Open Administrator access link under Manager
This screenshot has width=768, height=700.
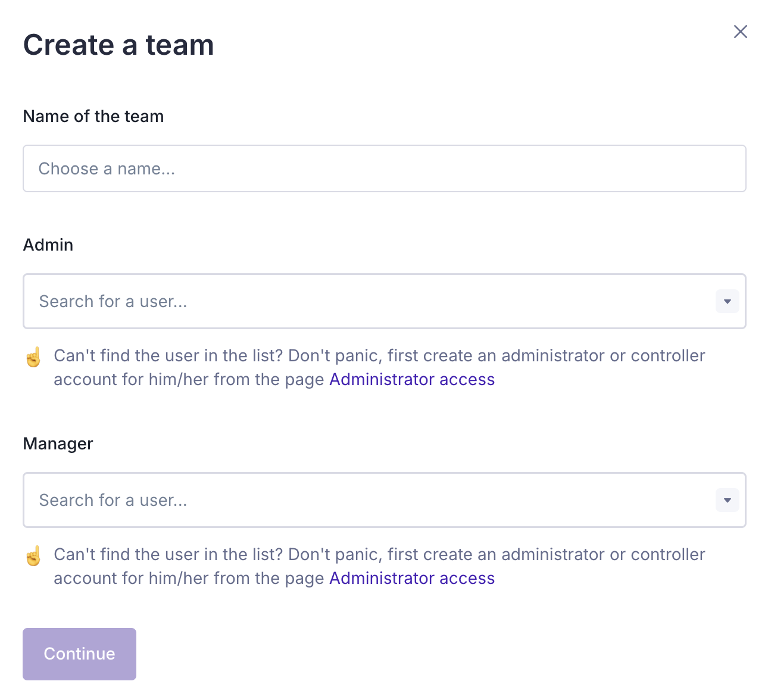point(412,579)
